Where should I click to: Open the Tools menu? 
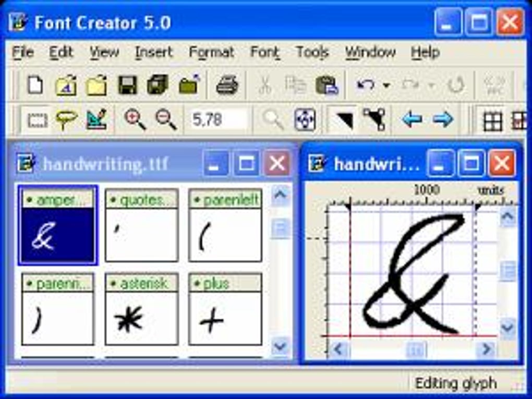312,52
